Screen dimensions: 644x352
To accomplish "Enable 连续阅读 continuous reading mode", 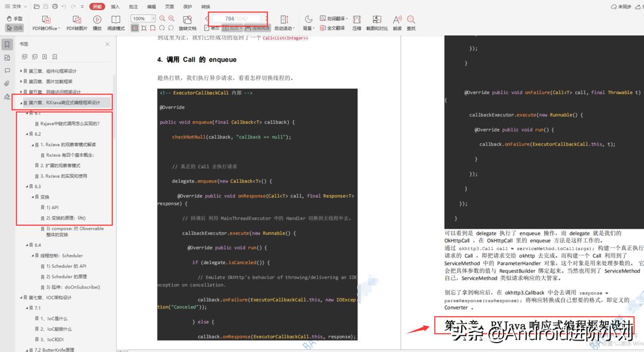I will (x=260, y=28).
